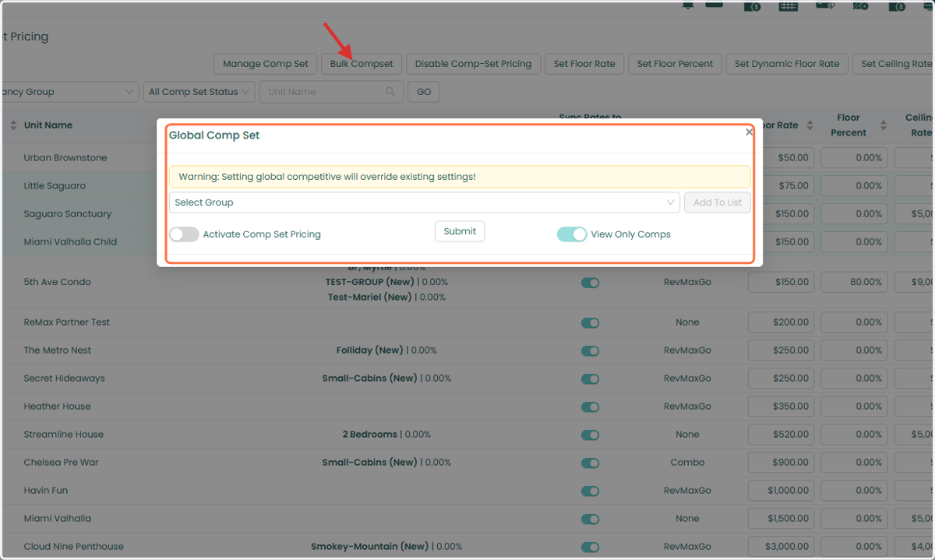Click the Set Floor Rate button
935x560 pixels.
584,64
